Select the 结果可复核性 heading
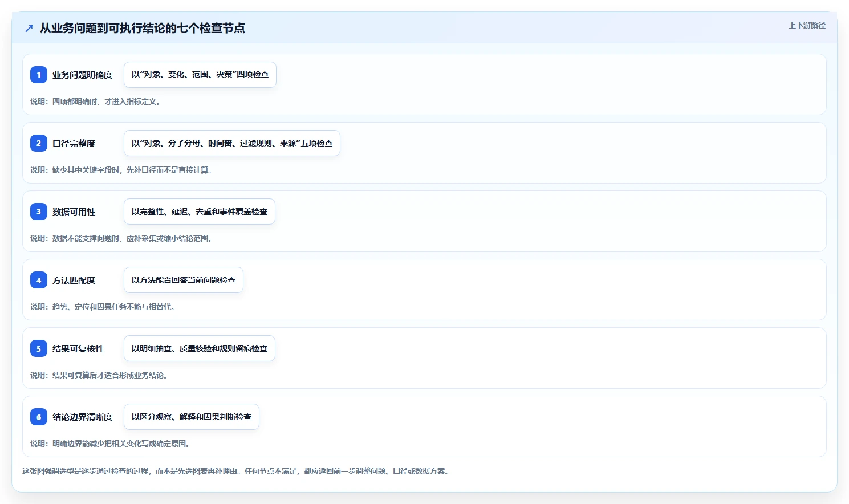The image size is (849, 504). click(78, 348)
